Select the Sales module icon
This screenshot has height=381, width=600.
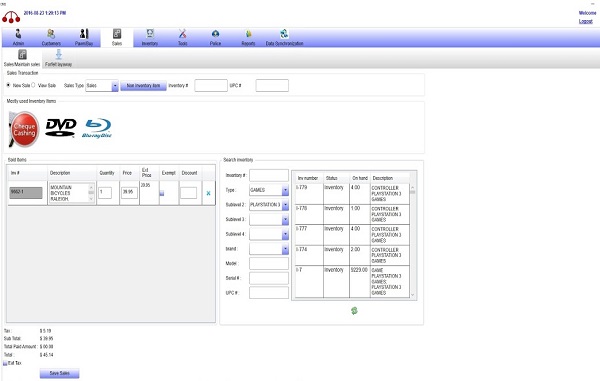point(117,34)
